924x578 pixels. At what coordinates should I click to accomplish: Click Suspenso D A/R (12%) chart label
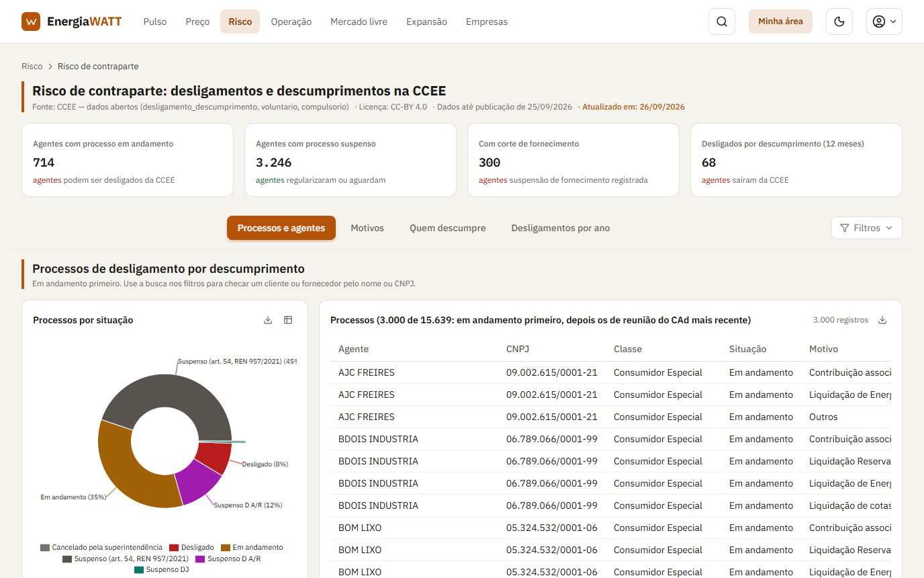(248, 505)
